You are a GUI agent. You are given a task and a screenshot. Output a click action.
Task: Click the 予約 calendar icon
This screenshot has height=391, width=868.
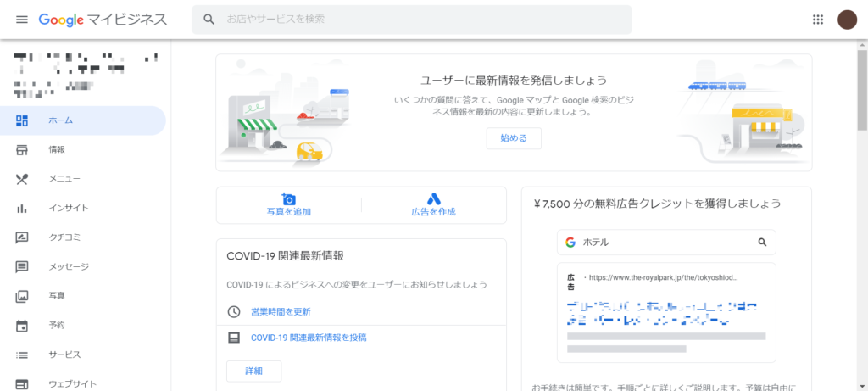(21, 326)
